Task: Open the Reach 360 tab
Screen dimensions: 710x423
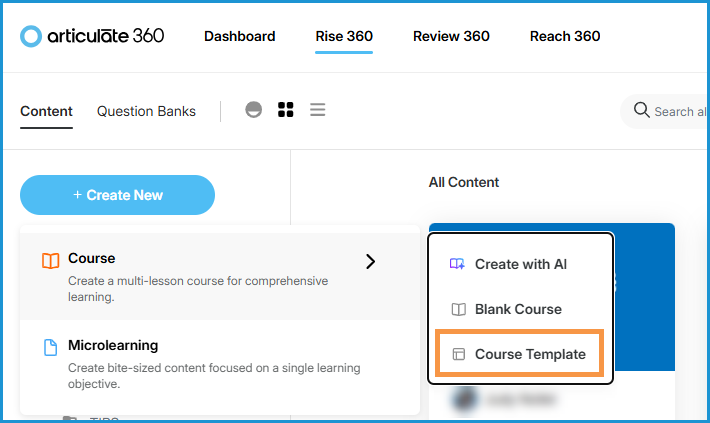Action: 565,36
